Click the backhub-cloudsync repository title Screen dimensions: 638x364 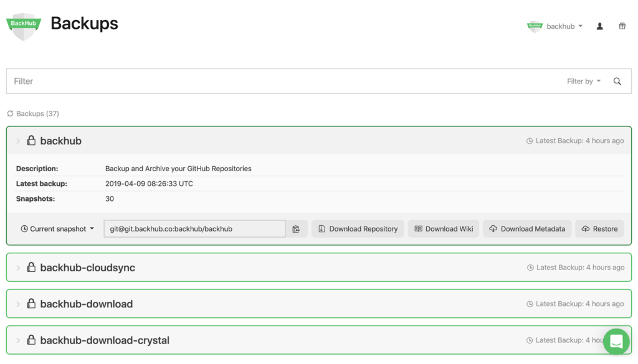coord(87,268)
